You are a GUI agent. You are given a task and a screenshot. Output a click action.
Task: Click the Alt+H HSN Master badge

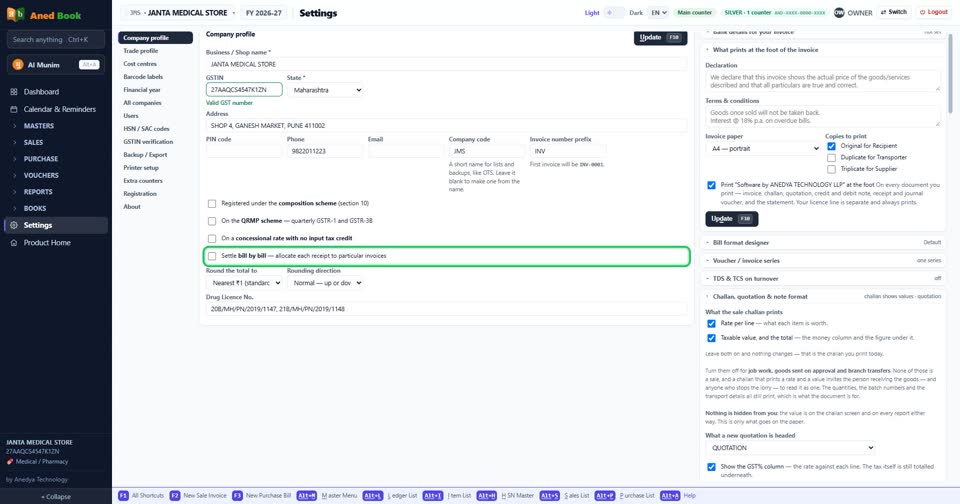tap(487, 495)
